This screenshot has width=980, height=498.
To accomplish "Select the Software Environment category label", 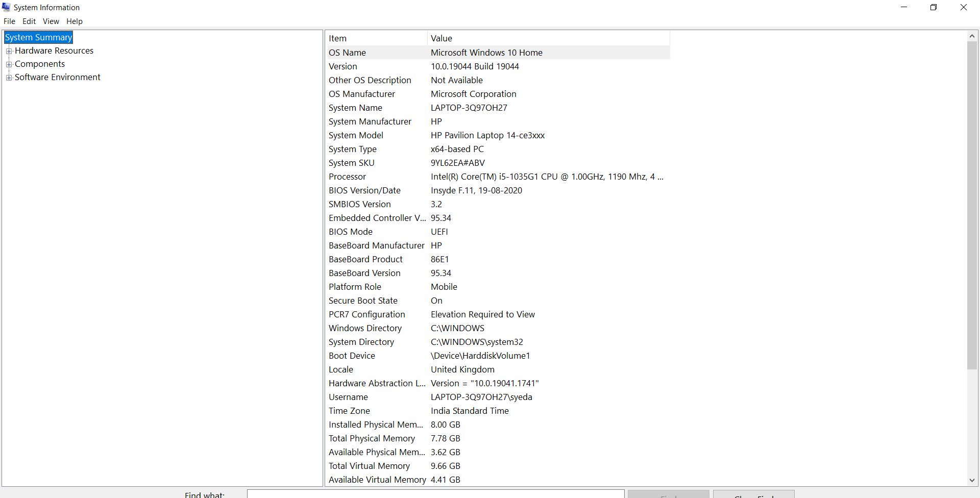I will 58,77.
